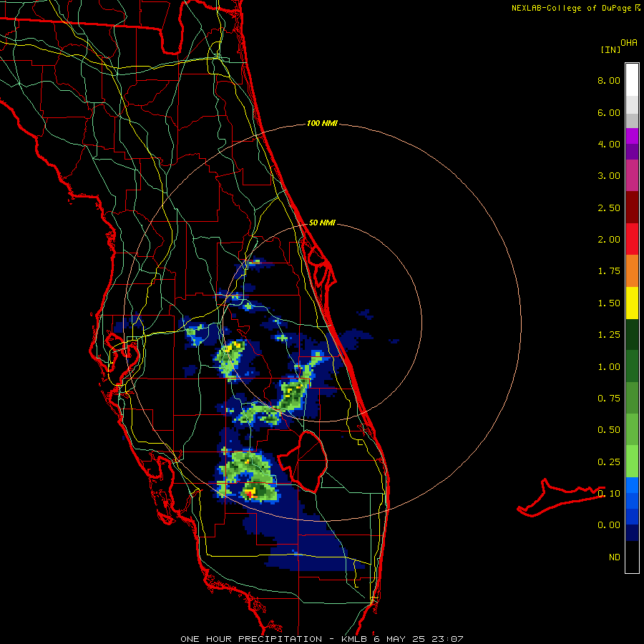Image resolution: width=644 pixels, height=644 pixels.
Task: Select the 0.75 legend value
Action: pyautogui.click(x=609, y=399)
